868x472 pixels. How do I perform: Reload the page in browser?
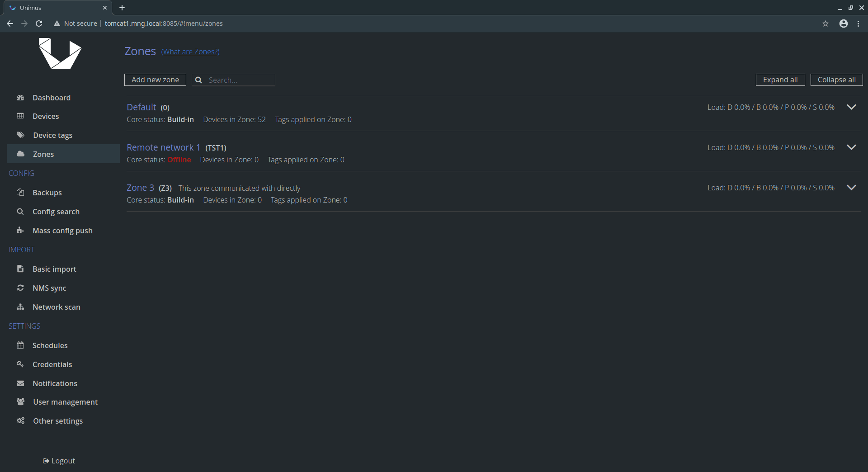39,24
